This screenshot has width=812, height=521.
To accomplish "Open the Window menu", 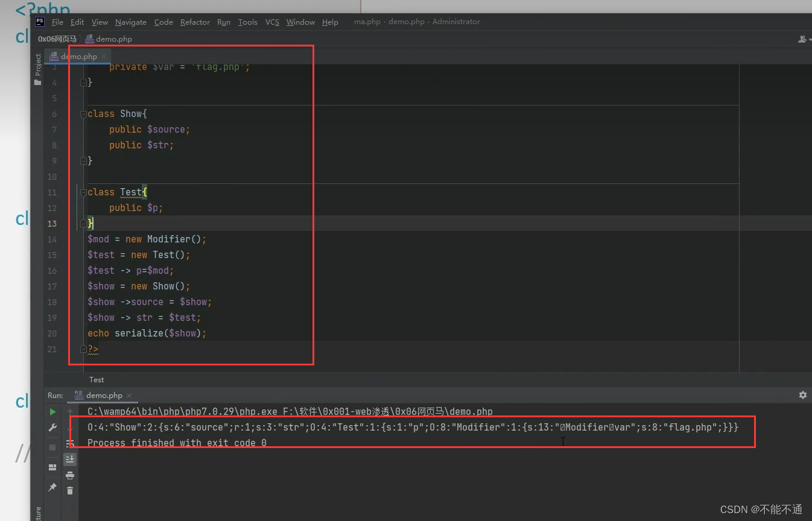I will coord(300,22).
